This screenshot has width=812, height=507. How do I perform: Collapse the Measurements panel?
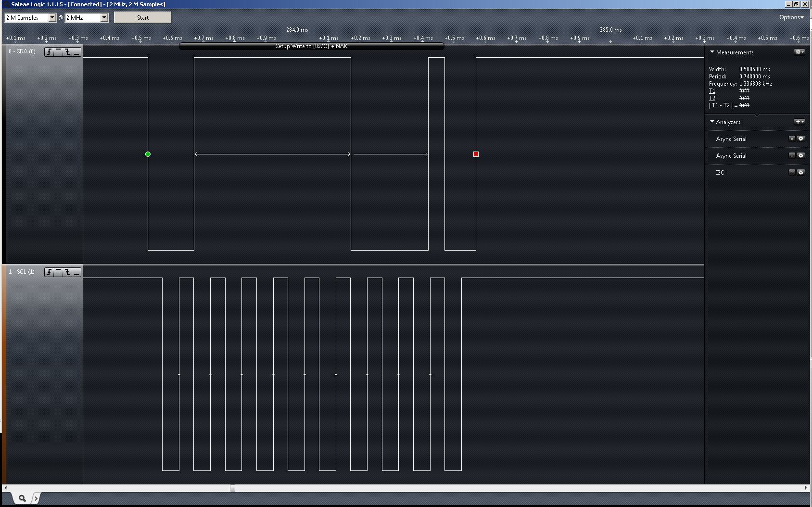pos(712,52)
